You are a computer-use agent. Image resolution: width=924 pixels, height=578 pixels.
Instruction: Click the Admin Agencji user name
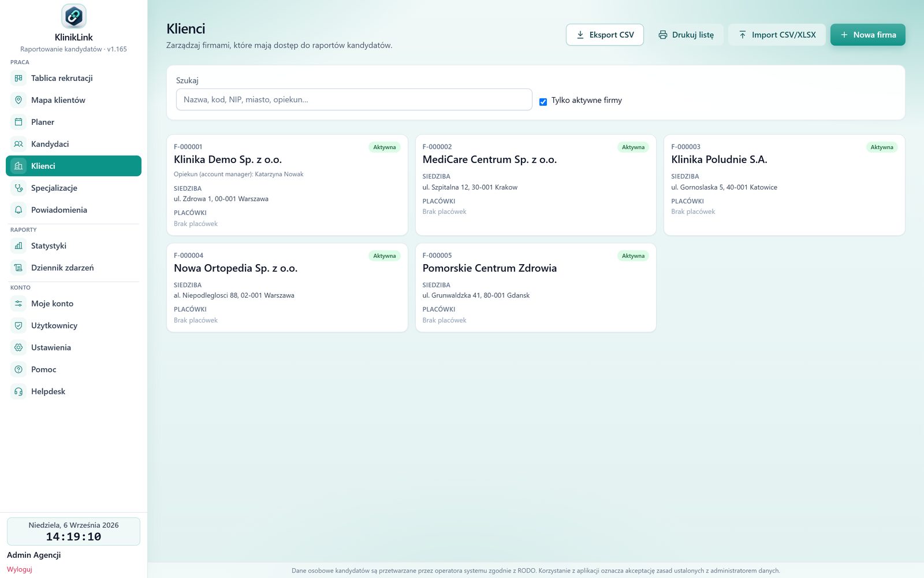click(33, 555)
